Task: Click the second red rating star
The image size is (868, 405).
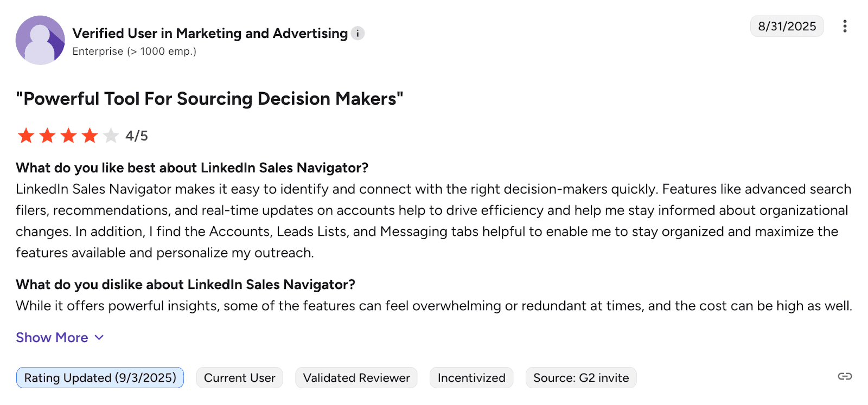Action: coord(47,136)
